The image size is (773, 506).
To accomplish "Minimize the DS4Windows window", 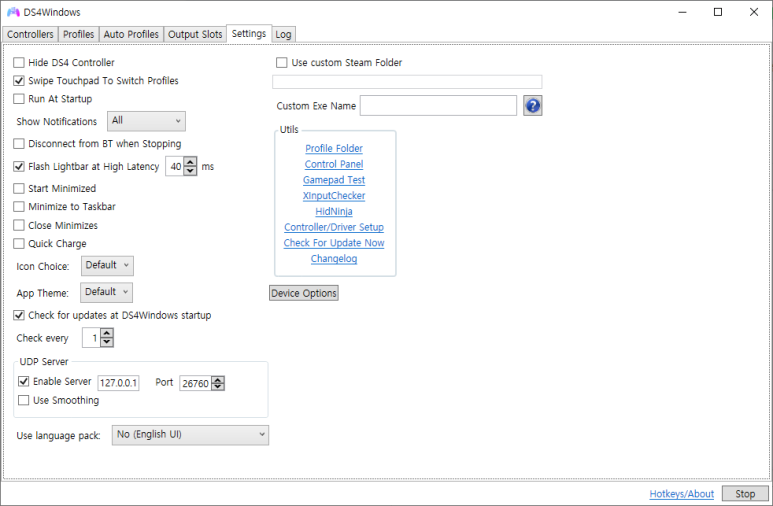I will (x=682, y=12).
